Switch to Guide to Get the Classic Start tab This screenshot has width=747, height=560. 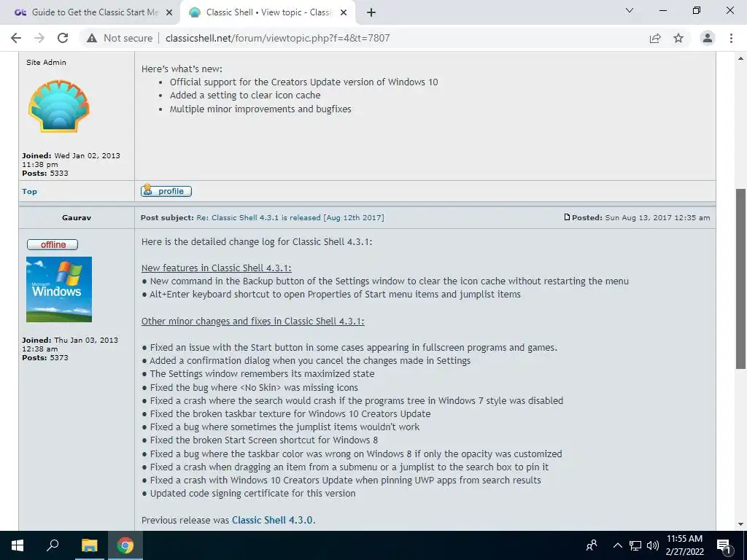coord(90,12)
